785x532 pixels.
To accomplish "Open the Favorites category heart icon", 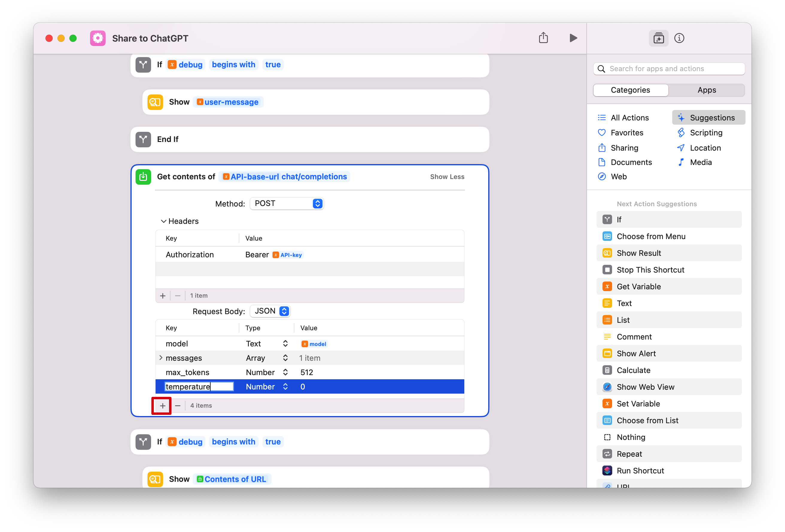I will [x=602, y=132].
